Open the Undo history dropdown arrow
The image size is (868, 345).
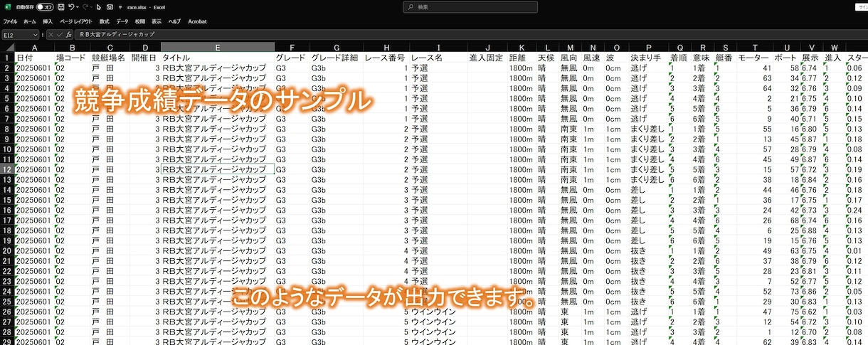click(x=78, y=7)
